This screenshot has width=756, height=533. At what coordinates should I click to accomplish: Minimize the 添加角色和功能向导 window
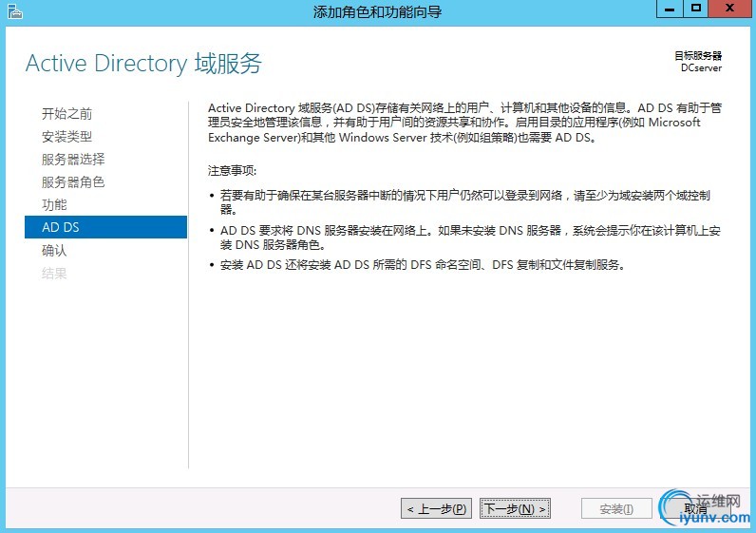[x=670, y=9]
